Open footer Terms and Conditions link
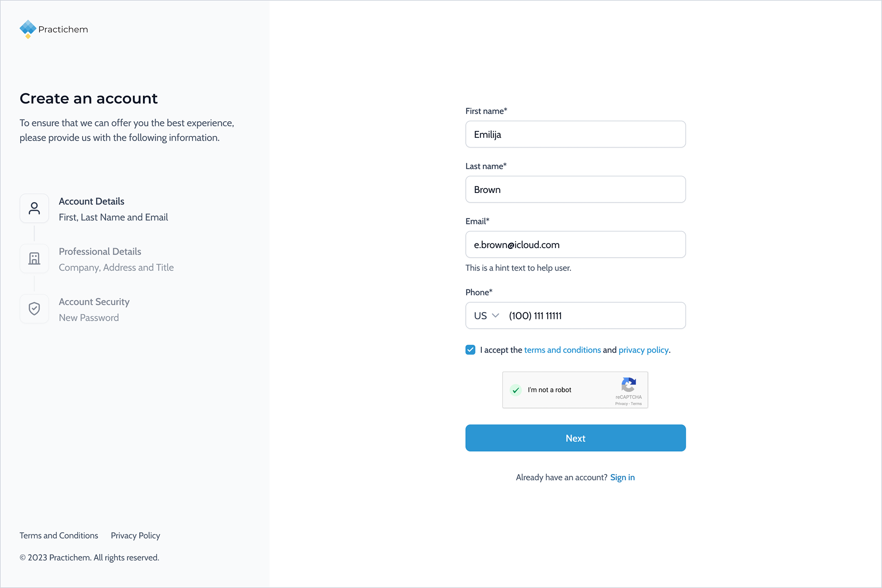882x588 pixels. pos(59,536)
